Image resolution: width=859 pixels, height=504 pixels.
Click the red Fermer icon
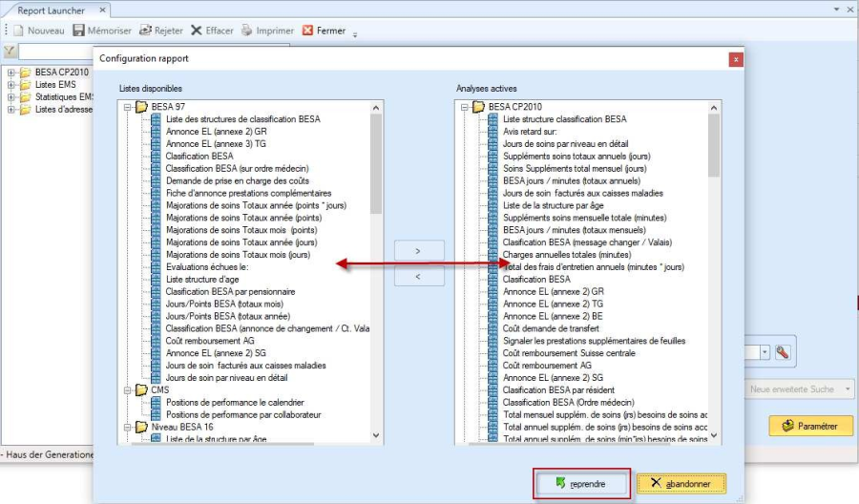(x=308, y=31)
